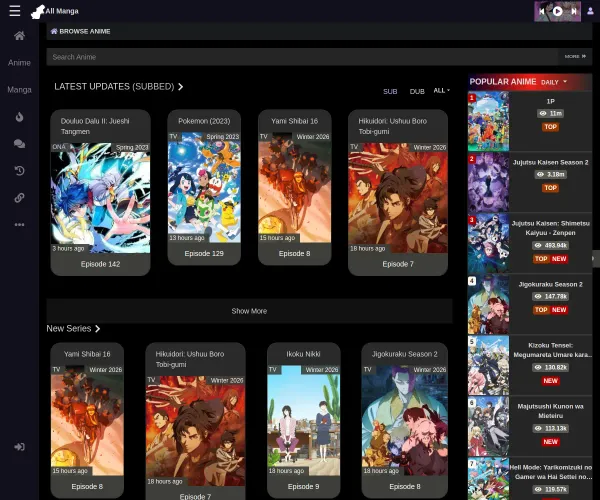The height and width of the screenshot is (500, 600).
Task: Open Hikuidori poster in Latest Updates
Action: click(x=398, y=198)
